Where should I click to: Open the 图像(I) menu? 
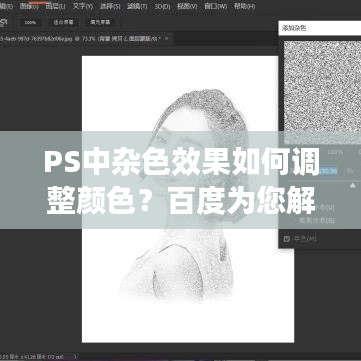[x=28, y=6]
